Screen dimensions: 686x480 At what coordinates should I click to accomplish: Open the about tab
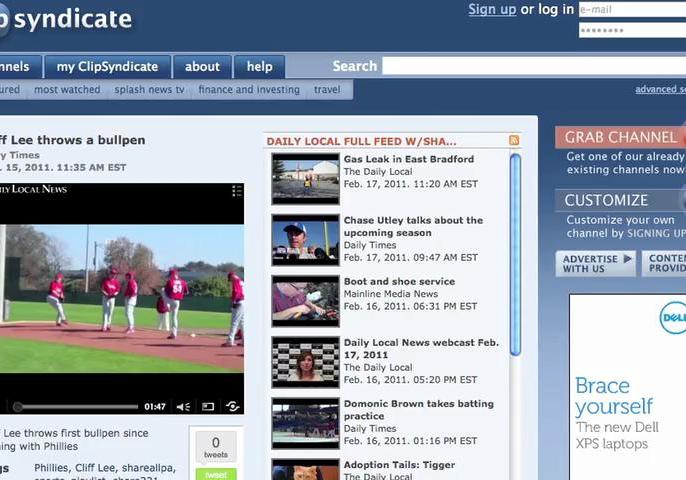(x=202, y=67)
